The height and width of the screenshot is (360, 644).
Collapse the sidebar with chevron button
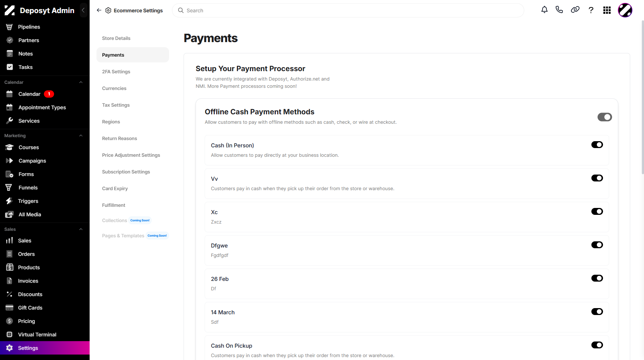[x=83, y=10]
